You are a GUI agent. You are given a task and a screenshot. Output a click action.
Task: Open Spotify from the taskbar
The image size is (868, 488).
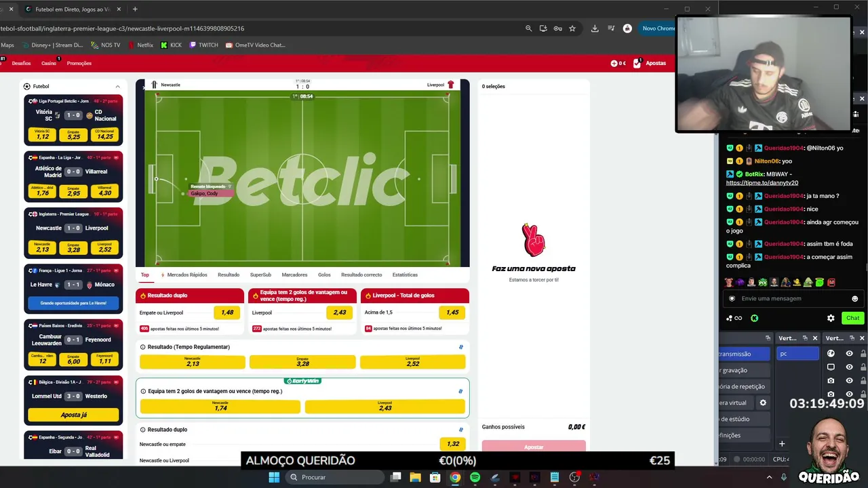[475, 477]
